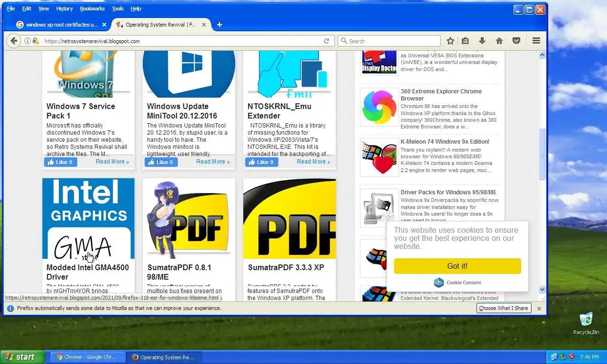Click the Security Center shield tray icon
The image size is (607, 364).
click(571, 357)
